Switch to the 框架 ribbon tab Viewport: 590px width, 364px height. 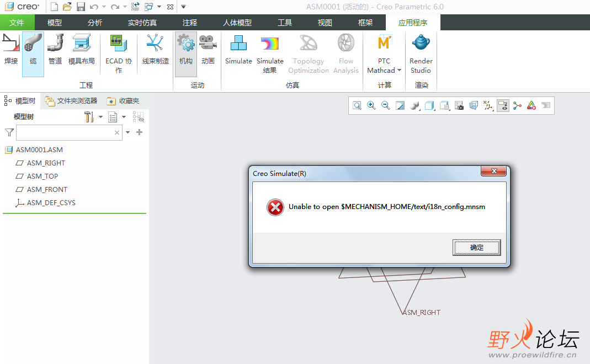365,23
